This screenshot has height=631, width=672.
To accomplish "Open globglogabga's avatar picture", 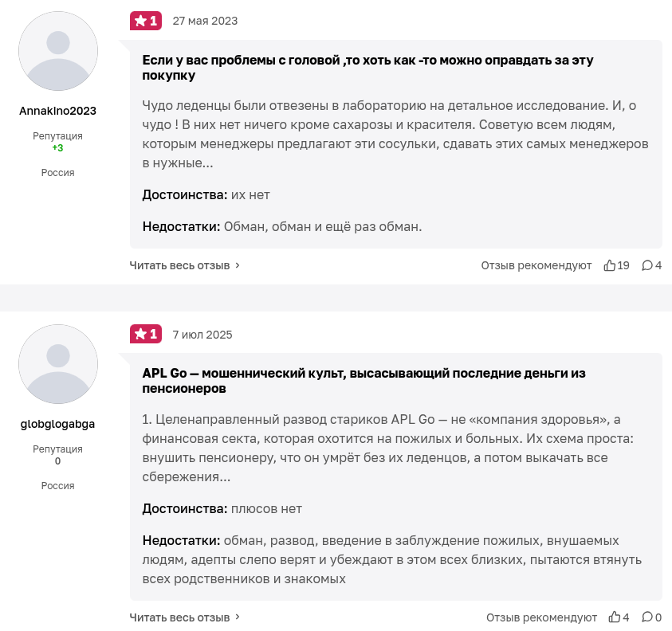I will click(58, 364).
